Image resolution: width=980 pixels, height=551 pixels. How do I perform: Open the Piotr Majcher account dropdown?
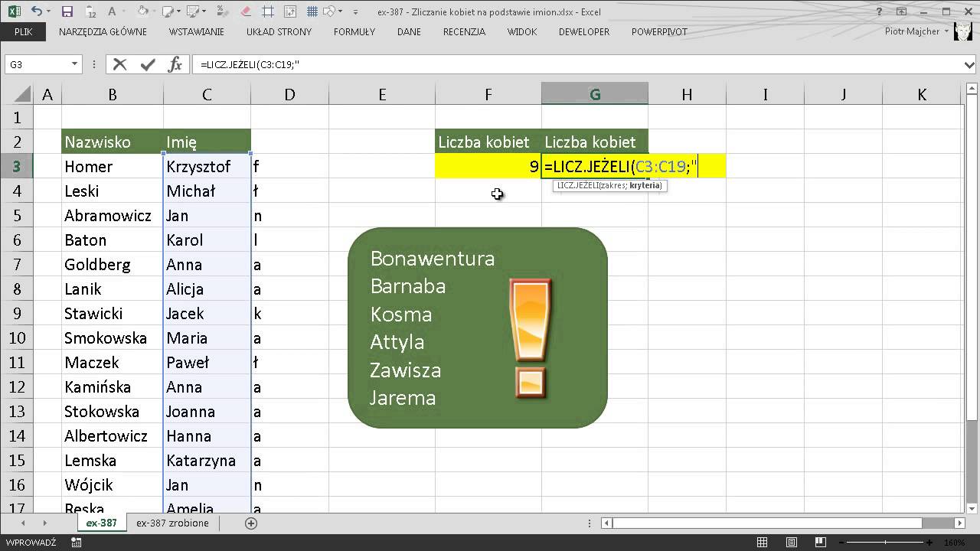[916, 32]
